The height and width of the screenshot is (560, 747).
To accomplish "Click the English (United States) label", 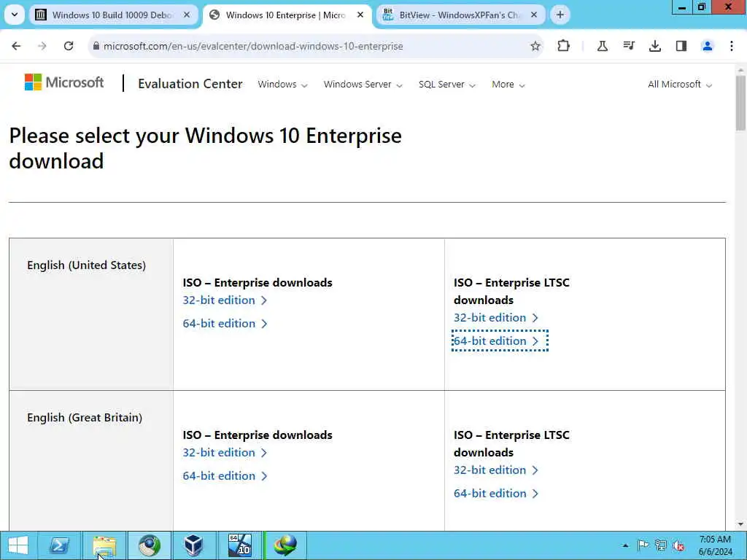I will pos(86,265).
